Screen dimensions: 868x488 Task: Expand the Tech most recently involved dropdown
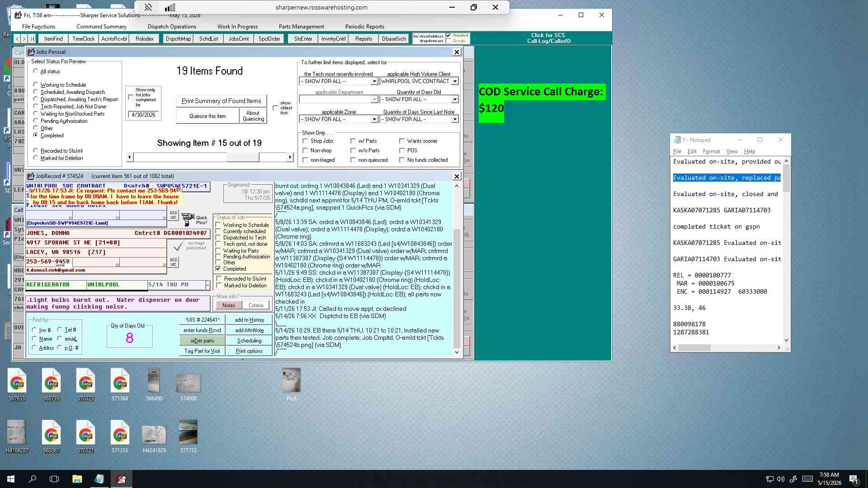(x=374, y=81)
